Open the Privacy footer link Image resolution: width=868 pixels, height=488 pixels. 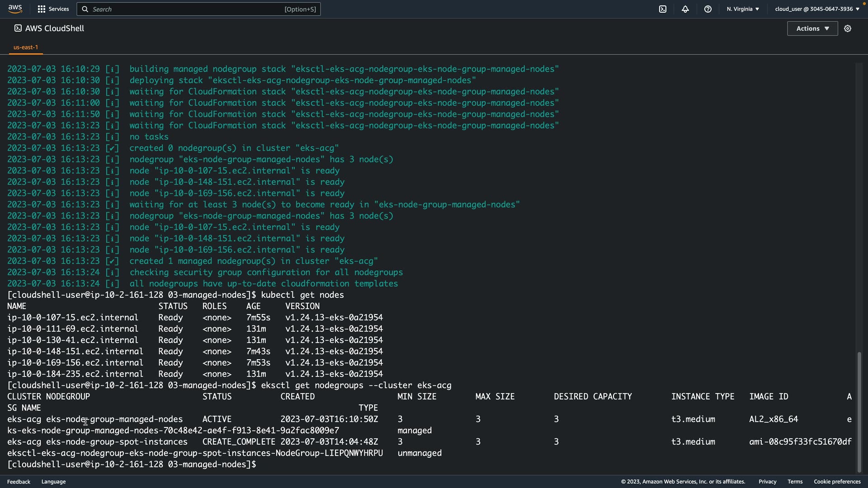[x=767, y=482]
